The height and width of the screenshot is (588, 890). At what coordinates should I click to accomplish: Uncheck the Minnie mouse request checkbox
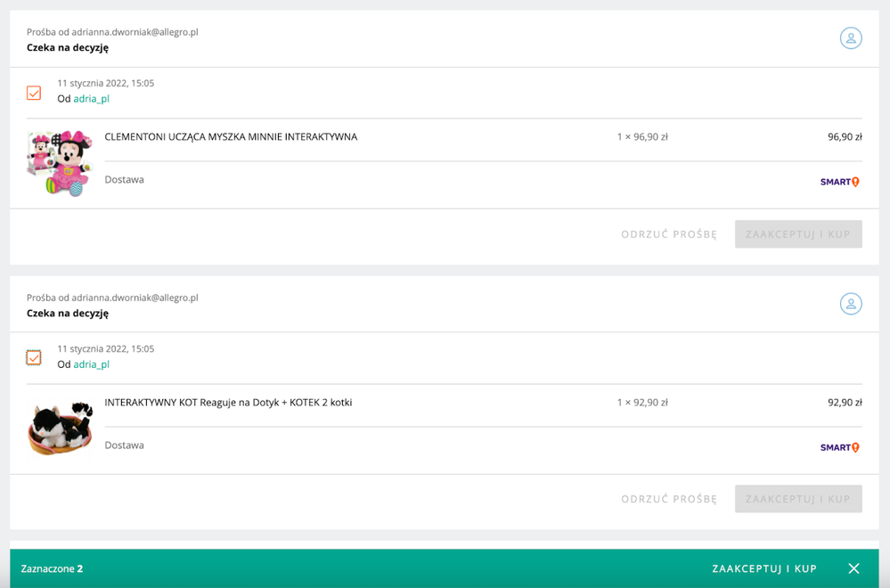tap(34, 93)
